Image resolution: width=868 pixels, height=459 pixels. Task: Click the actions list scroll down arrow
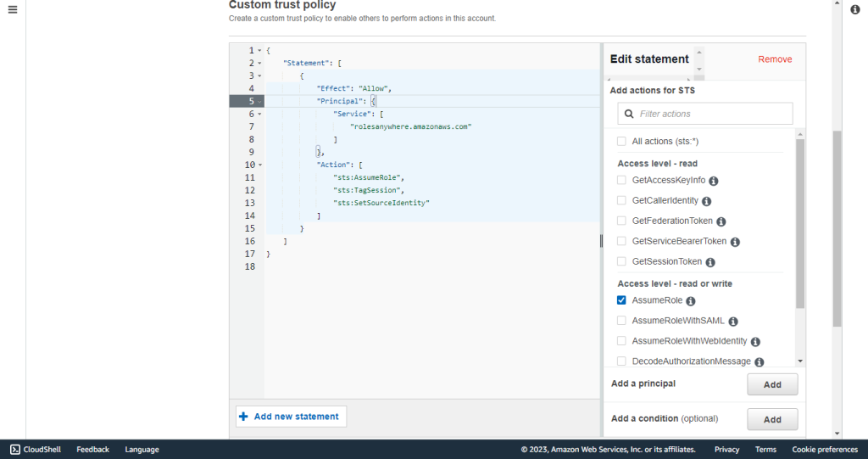click(x=800, y=361)
